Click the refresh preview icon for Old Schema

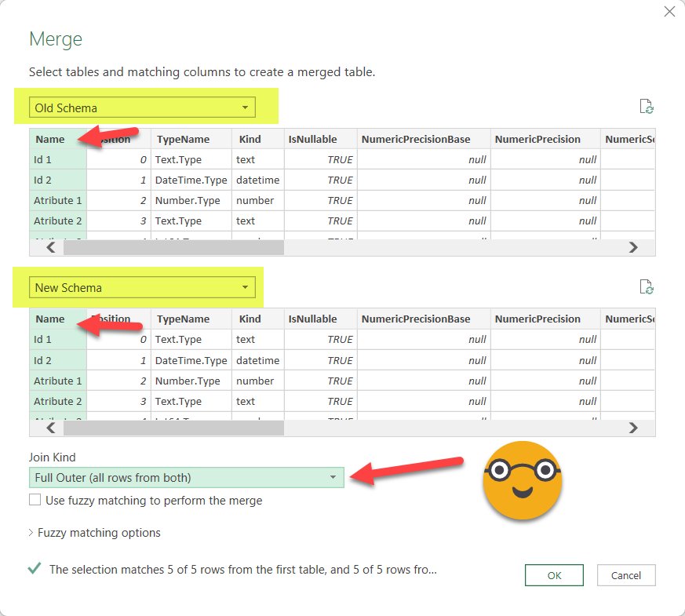click(647, 108)
